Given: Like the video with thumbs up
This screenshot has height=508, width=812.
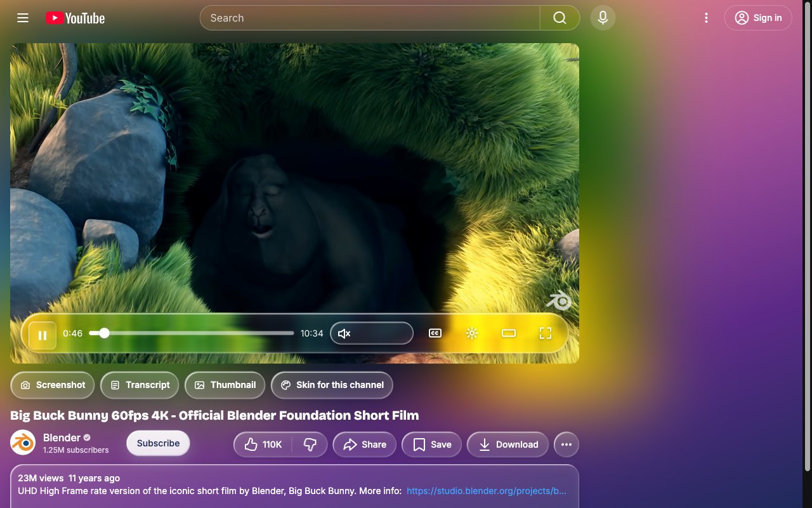Looking at the screenshot, I should 263,444.
